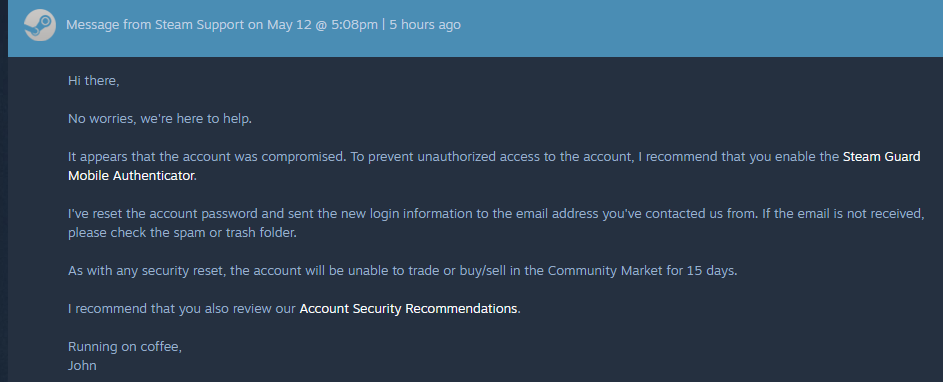Click the "5 hours ago" timestamp

(x=425, y=25)
